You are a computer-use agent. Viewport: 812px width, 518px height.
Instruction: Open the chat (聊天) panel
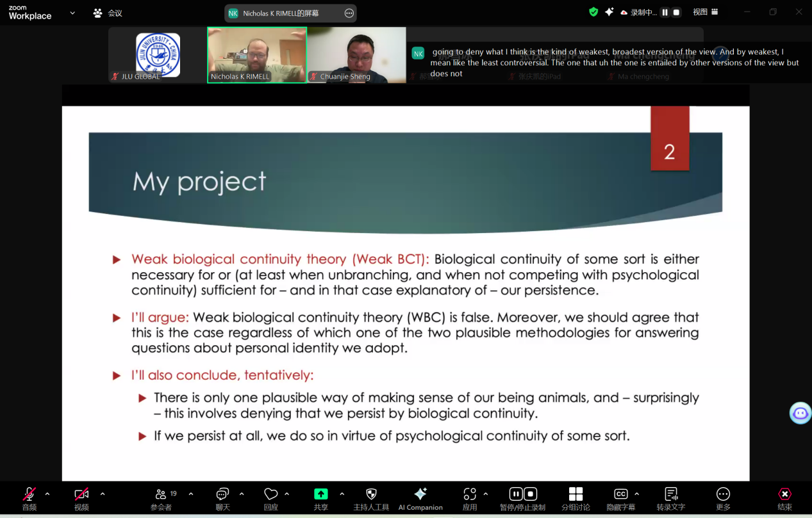(x=222, y=498)
